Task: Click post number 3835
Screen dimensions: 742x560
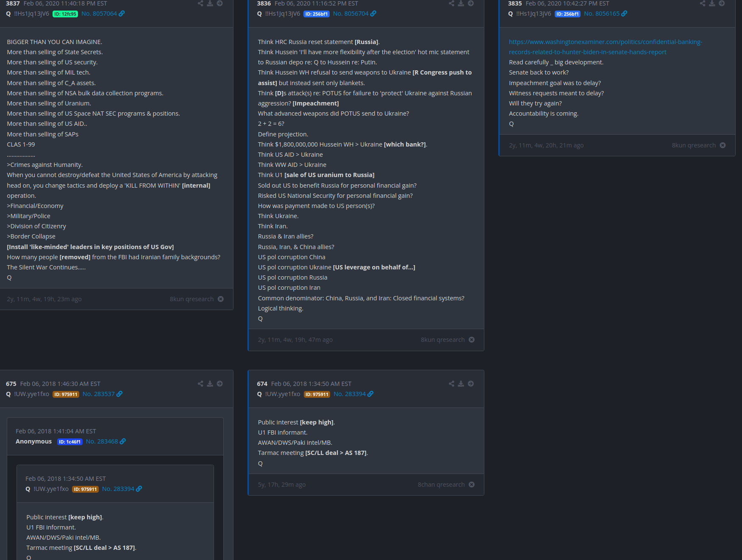Action: coord(515,3)
